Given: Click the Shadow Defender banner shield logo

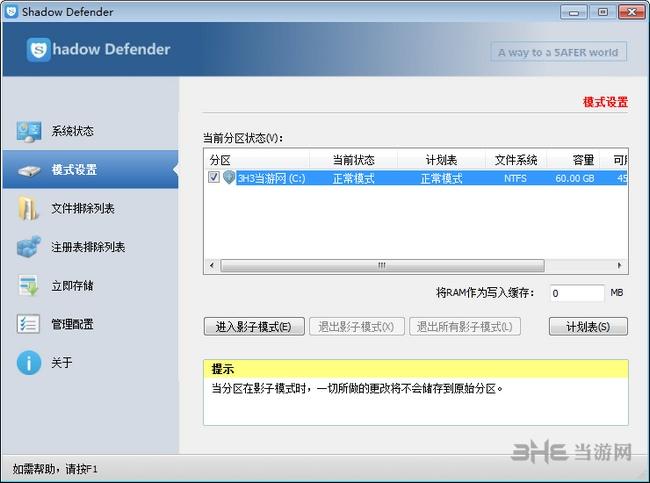Looking at the screenshot, I should [x=39, y=50].
